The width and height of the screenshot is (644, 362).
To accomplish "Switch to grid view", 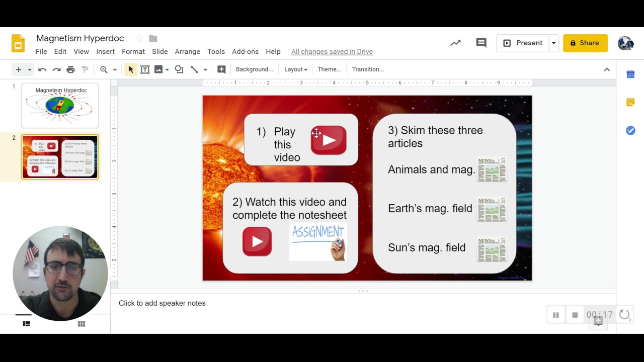I will pyautogui.click(x=81, y=324).
